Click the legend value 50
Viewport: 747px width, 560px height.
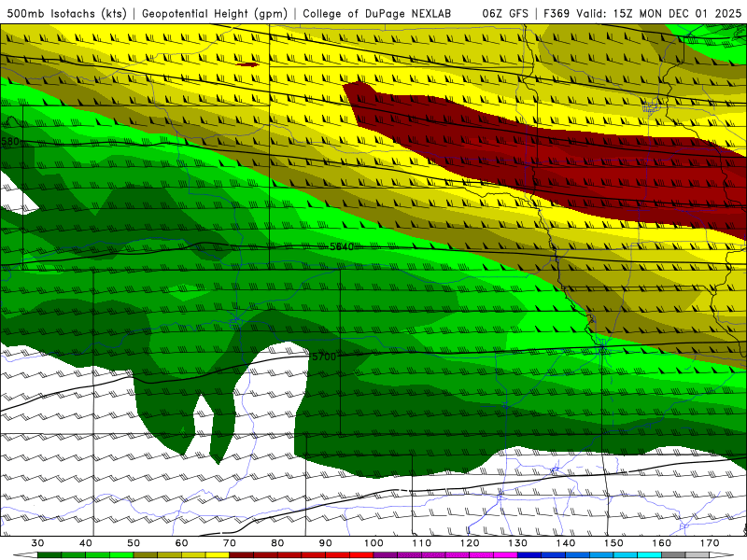coord(134,543)
